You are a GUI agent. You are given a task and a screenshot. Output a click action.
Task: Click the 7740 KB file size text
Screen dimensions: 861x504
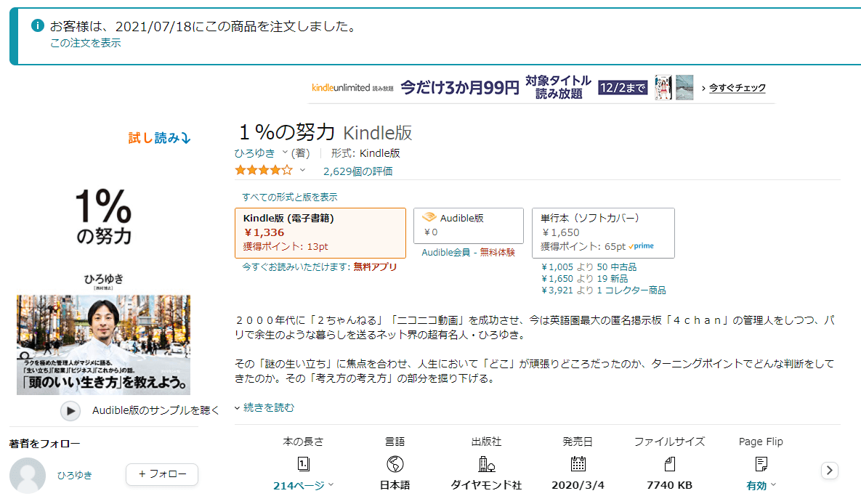[669, 485]
